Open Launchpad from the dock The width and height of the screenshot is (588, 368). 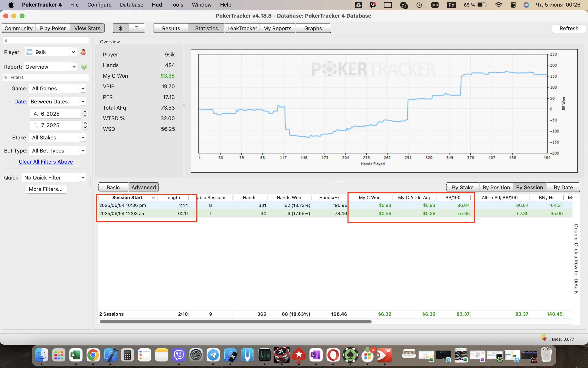pos(59,355)
